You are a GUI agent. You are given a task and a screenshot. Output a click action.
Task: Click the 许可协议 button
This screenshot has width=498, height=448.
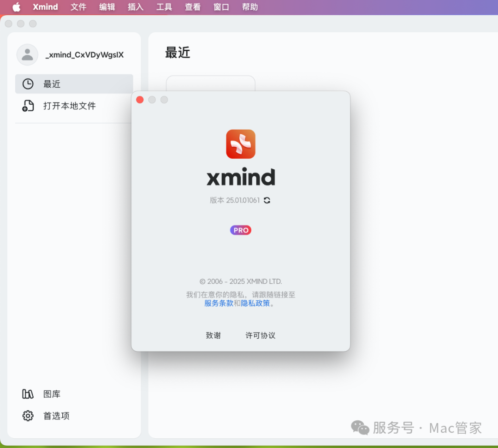coord(261,335)
